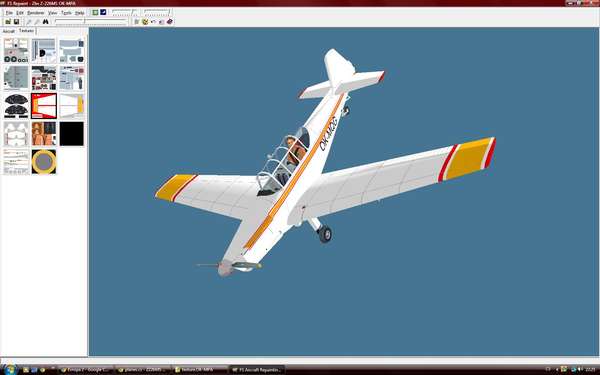Open the Tools menu

tap(66, 13)
